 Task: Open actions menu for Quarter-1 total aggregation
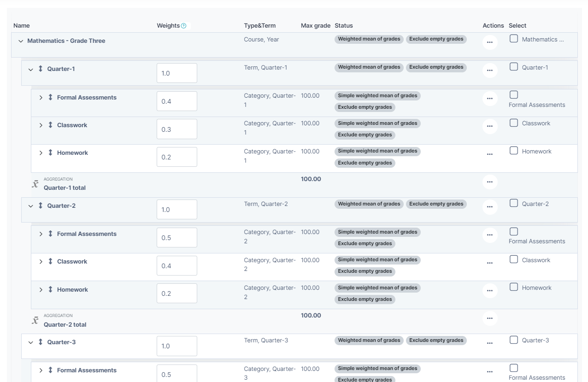click(489, 182)
